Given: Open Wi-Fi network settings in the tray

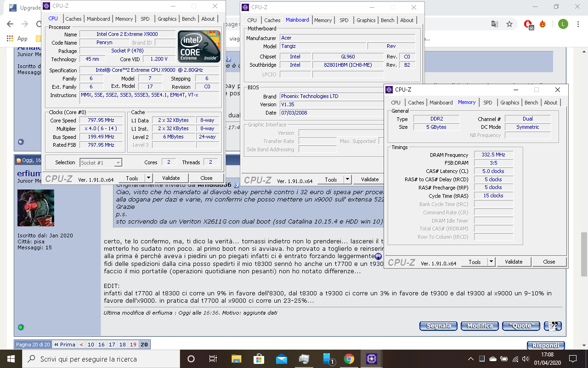Looking at the screenshot, I should tap(515, 359).
